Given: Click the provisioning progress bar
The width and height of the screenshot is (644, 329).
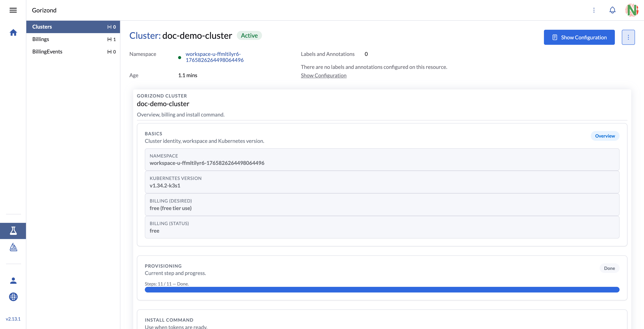Looking at the screenshot, I should 382,290.
